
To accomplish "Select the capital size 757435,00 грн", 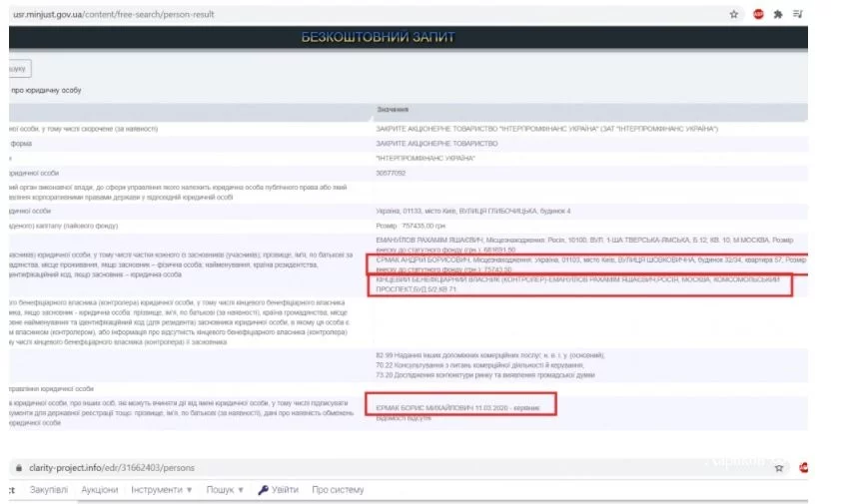I will tap(411, 226).
